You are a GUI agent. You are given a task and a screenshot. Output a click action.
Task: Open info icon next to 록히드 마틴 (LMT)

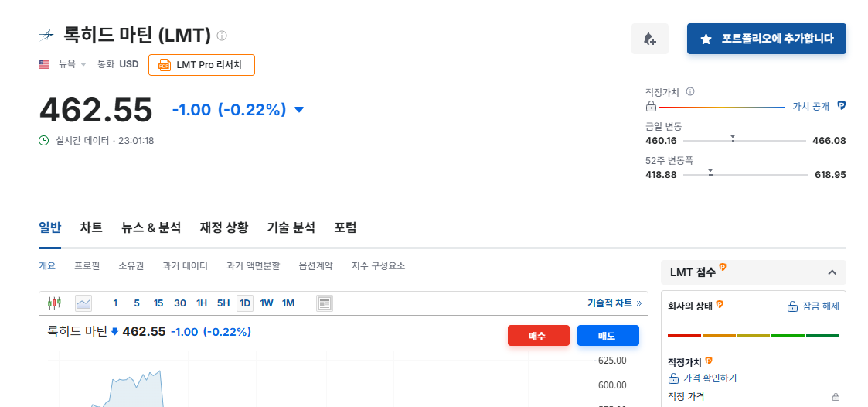point(222,36)
